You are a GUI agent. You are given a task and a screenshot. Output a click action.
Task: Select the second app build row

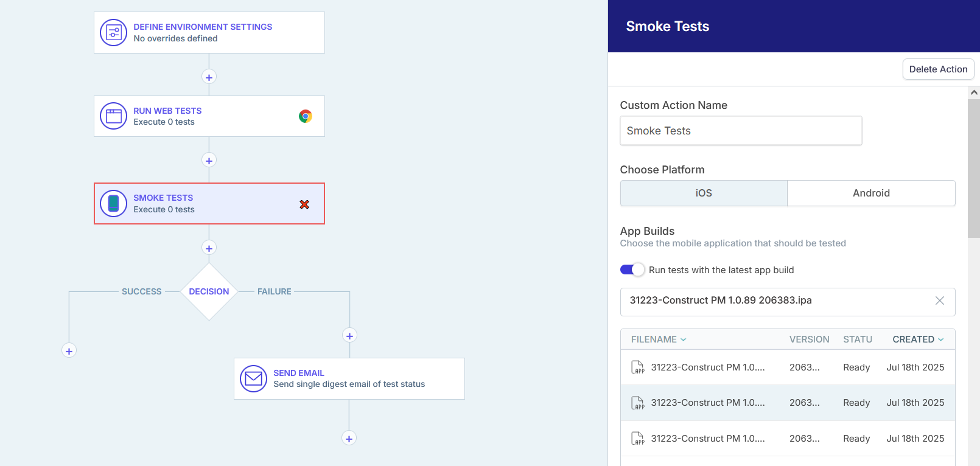point(787,403)
